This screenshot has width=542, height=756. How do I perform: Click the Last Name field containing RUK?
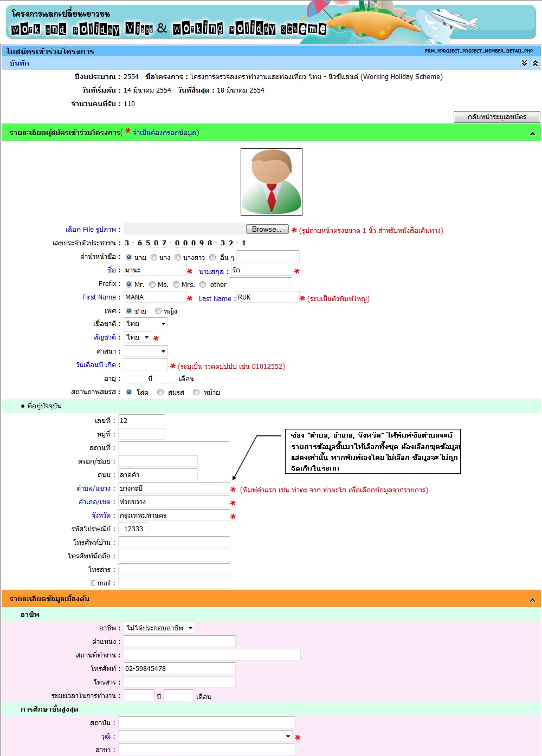(268, 297)
